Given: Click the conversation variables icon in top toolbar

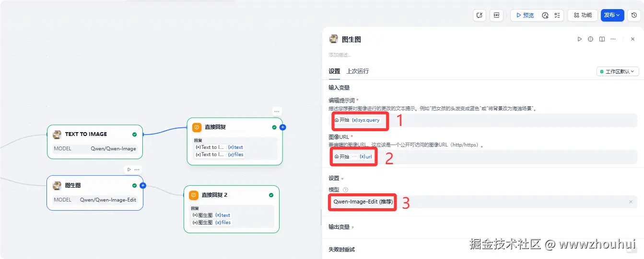Looking at the screenshot, I should 479,15.
